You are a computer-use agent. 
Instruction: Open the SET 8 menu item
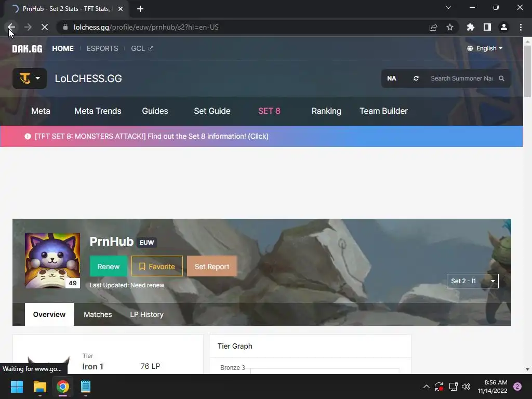click(x=269, y=111)
